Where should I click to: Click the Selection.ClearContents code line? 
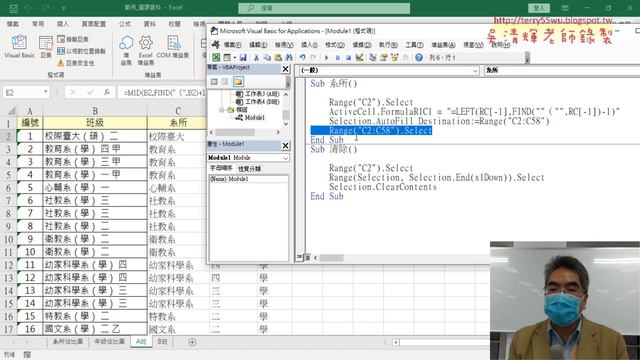point(383,187)
